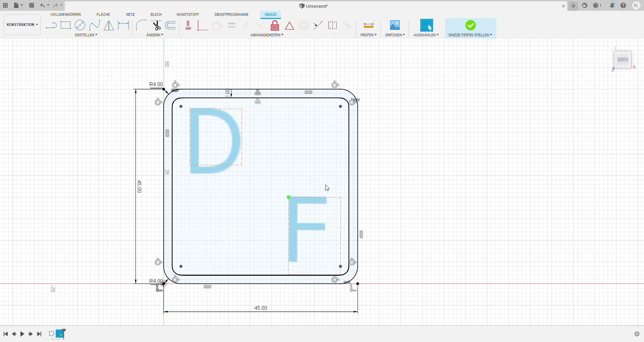Click the Insert image icon
This screenshot has height=342, width=644.
[395, 25]
